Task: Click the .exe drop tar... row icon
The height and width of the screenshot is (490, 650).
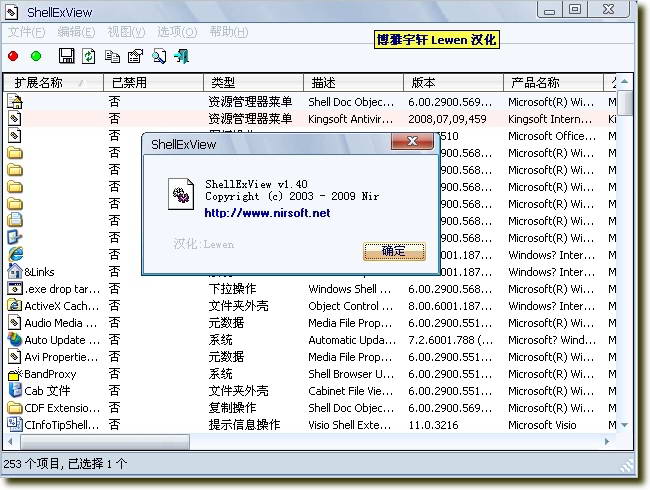Action: coord(15,288)
